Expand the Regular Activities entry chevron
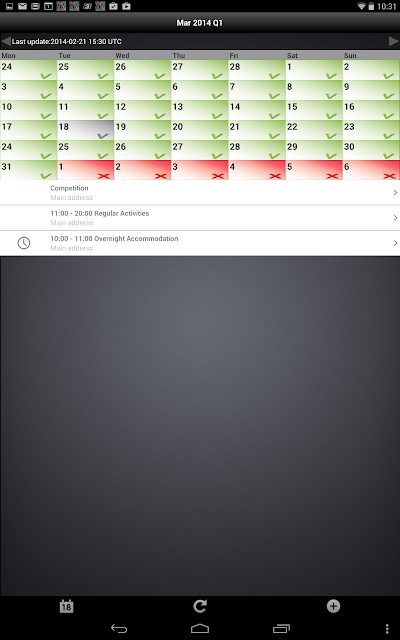This screenshot has height=640, width=400. pos(395,218)
